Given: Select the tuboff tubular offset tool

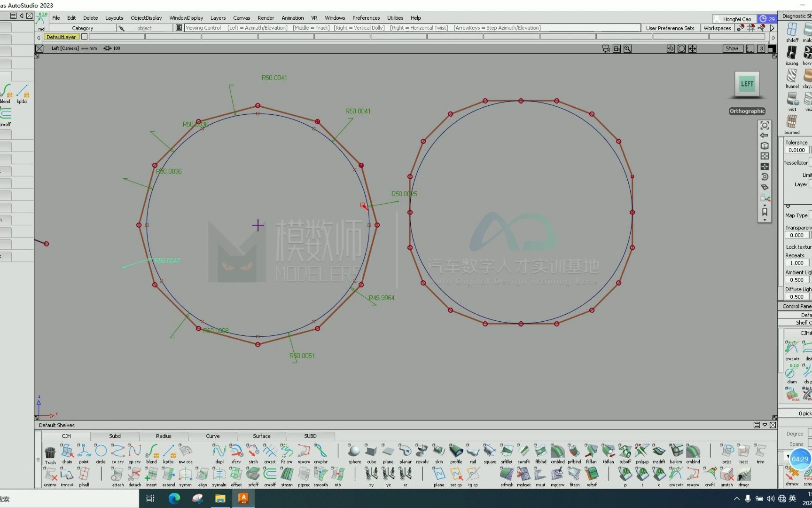Looking at the screenshot, I should pyautogui.click(x=625, y=454).
